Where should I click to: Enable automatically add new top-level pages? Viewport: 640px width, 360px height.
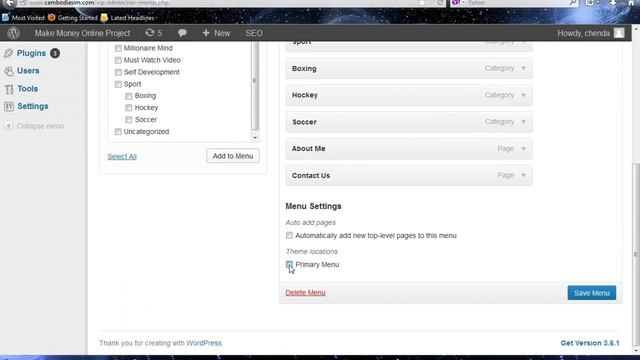pyautogui.click(x=289, y=236)
